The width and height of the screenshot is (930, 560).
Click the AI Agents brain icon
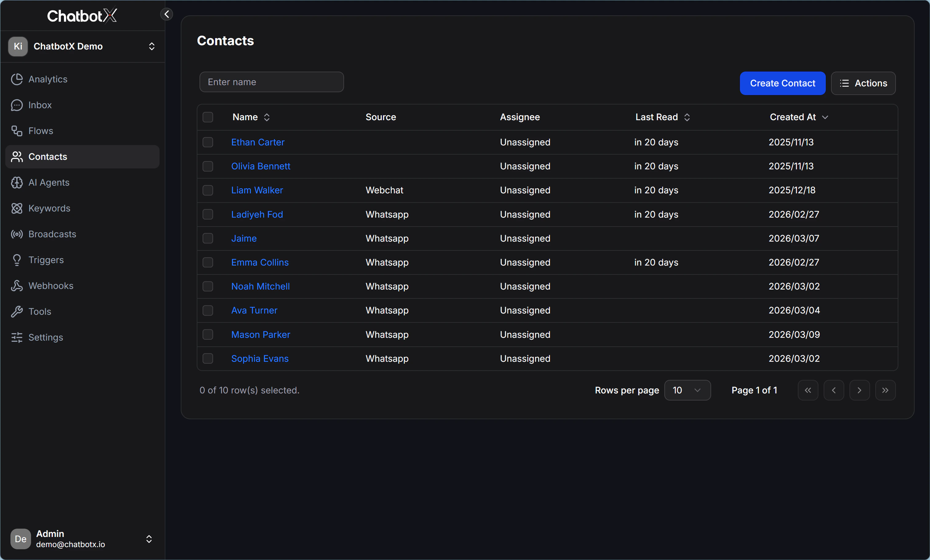coord(17,183)
